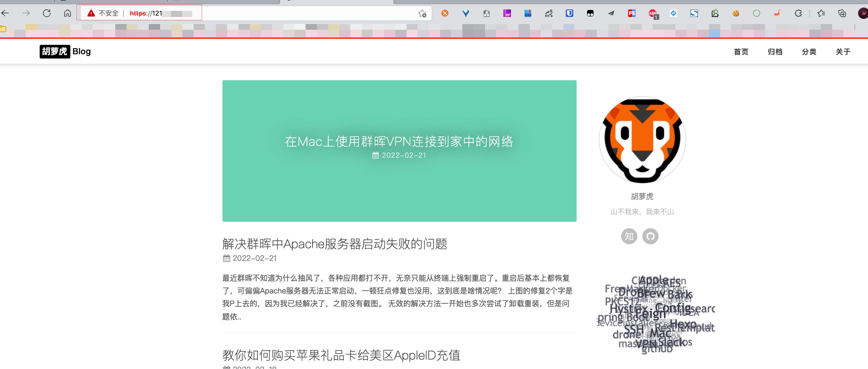Open the Zhihu 知 profile link
The image size is (868, 369).
pos(629,236)
